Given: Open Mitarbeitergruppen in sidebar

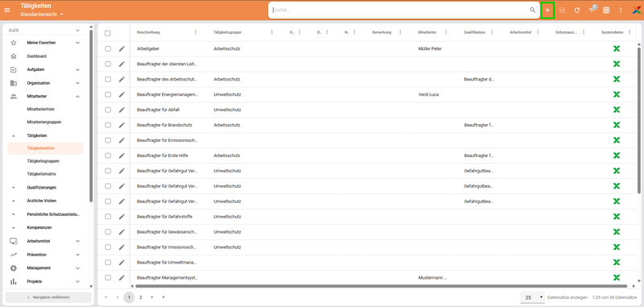Looking at the screenshot, I should 44,122.
